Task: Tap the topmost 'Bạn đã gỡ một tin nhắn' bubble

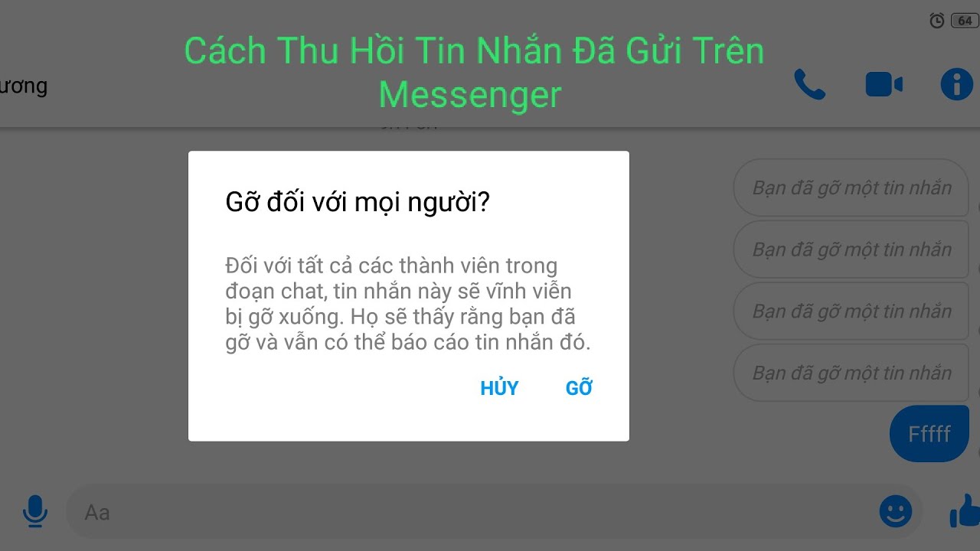Action: [x=851, y=187]
